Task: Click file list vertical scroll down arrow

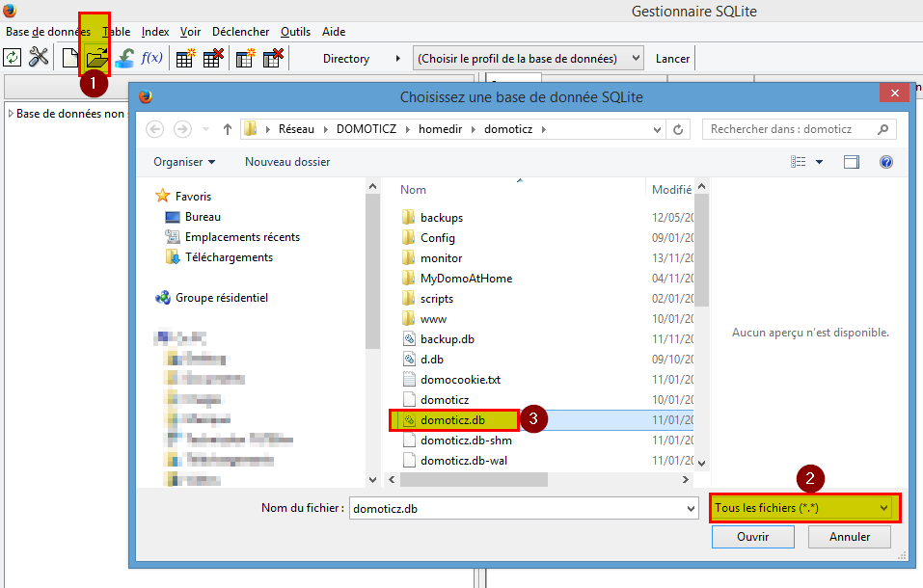Action: (702, 464)
